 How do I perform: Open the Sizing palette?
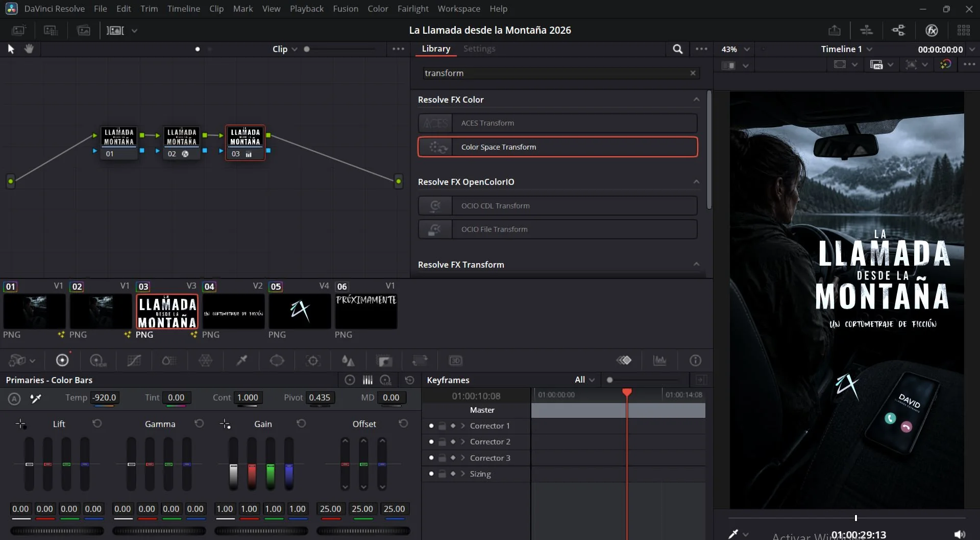420,361
